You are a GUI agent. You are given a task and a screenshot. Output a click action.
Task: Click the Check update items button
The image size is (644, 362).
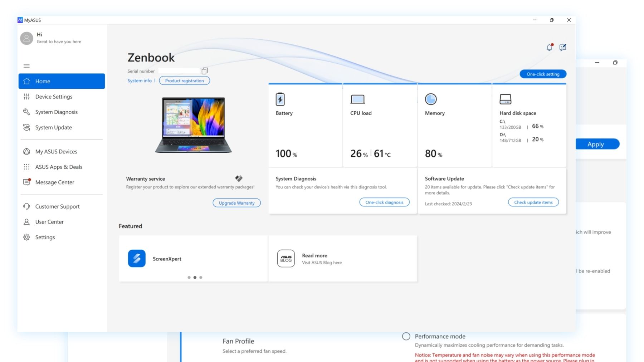coord(533,202)
